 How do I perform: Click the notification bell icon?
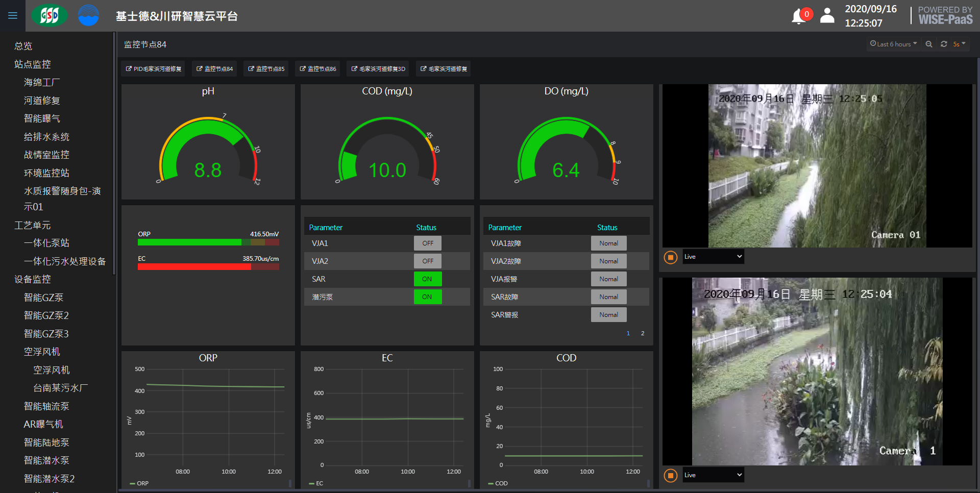click(x=798, y=17)
